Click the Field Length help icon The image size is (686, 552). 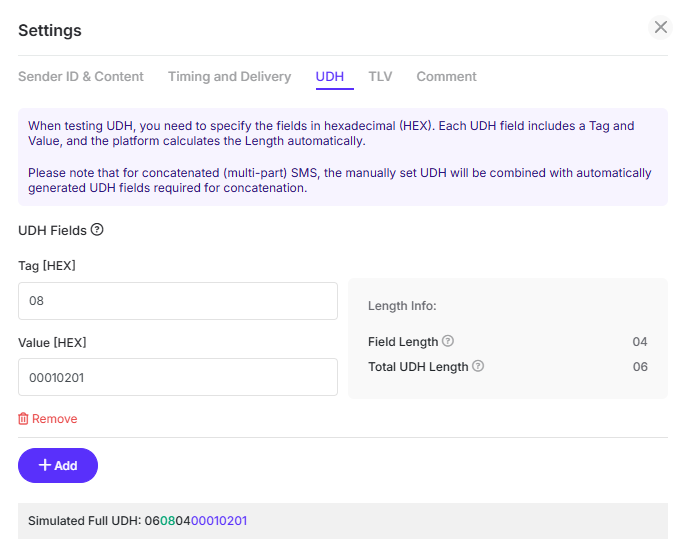pos(448,342)
